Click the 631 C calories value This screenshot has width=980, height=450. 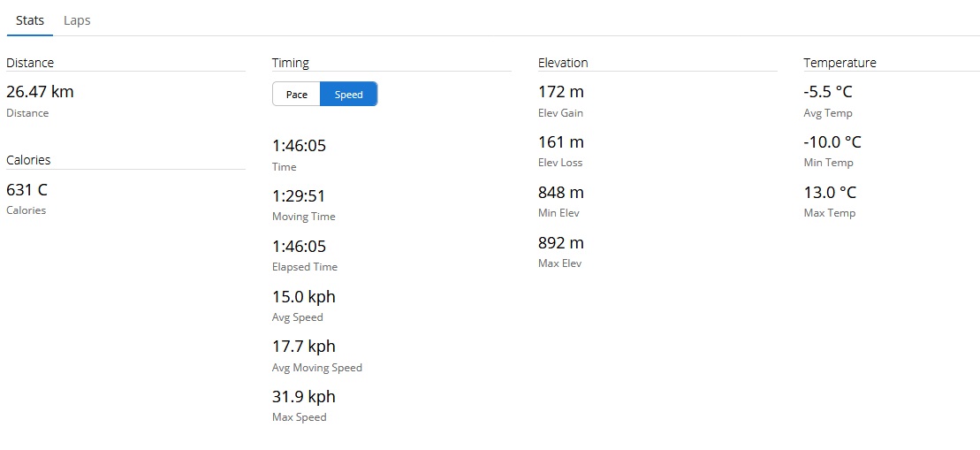click(x=27, y=189)
